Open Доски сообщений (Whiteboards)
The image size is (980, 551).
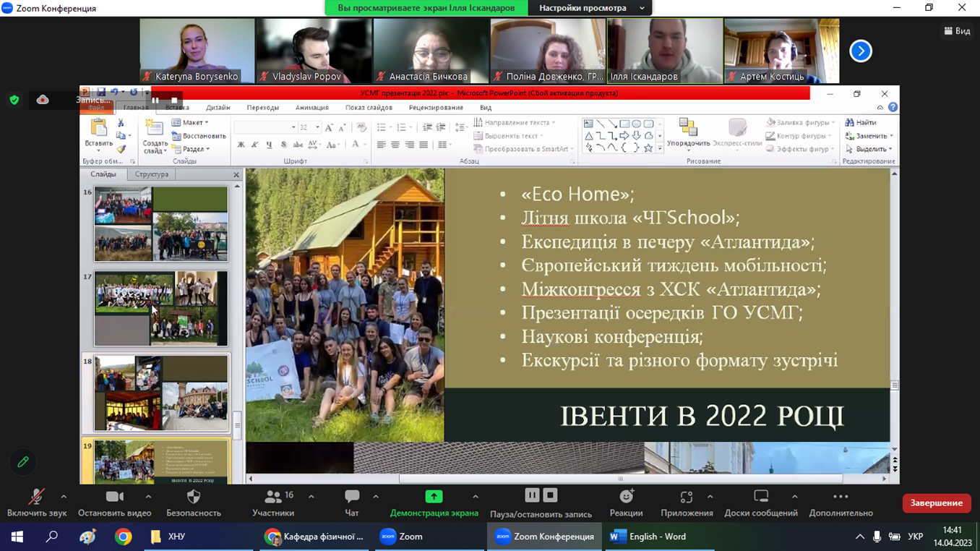tap(760, 497)
